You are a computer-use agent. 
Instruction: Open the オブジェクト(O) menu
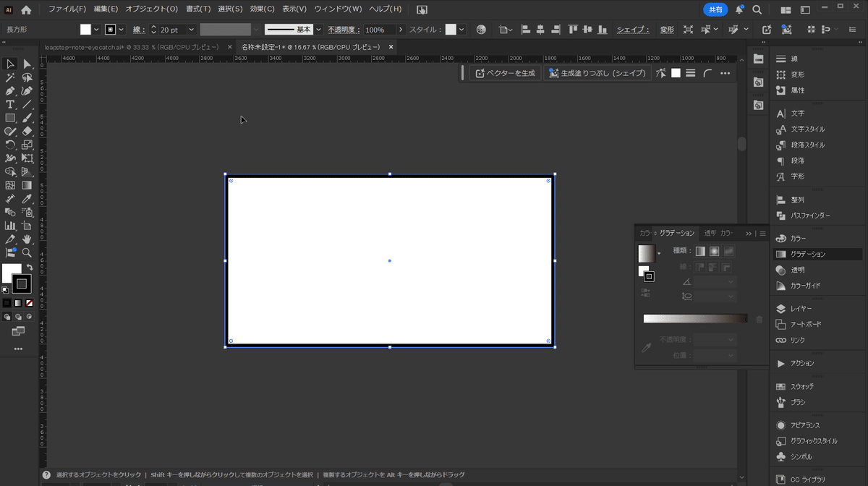151,9
